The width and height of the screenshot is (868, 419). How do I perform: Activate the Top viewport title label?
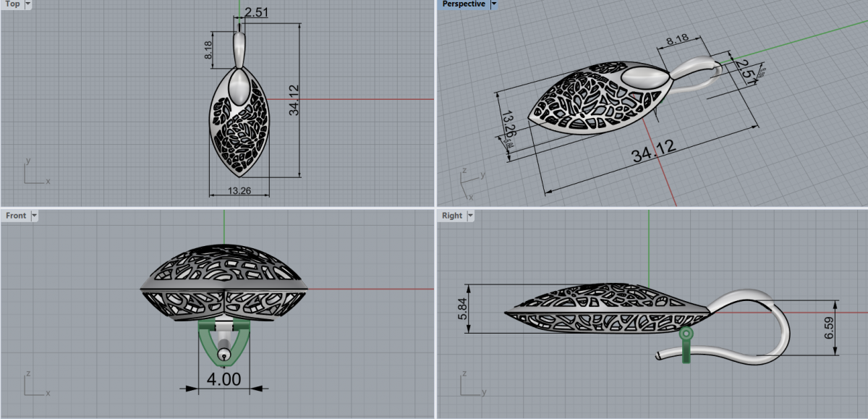pyautogui.click(x=12, y=4)
